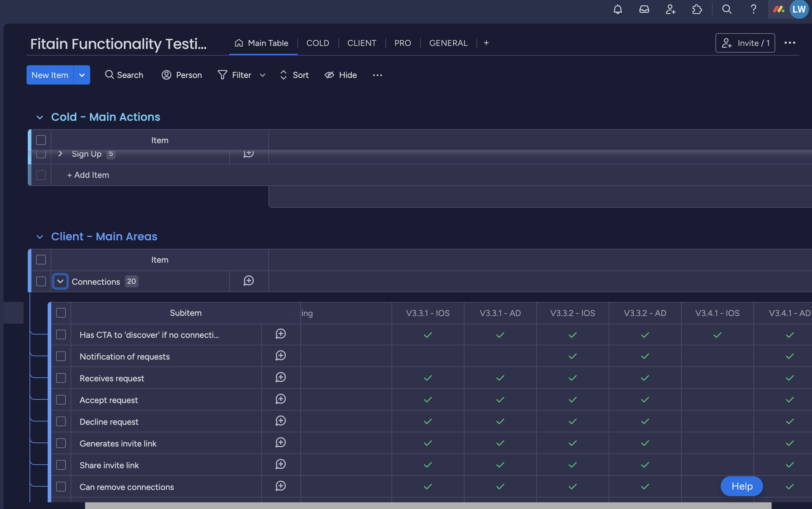
Task: Click the monday.com logo icon
Action: coord(779,9)
